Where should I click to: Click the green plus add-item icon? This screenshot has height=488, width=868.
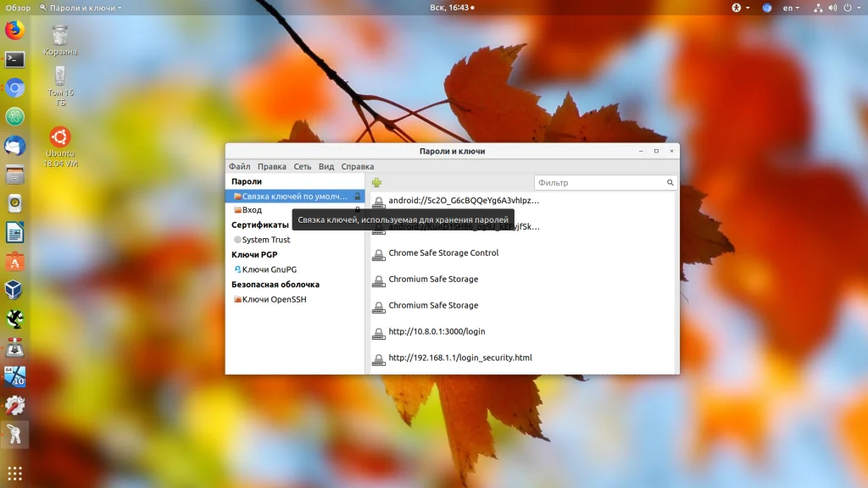(376, 183)
